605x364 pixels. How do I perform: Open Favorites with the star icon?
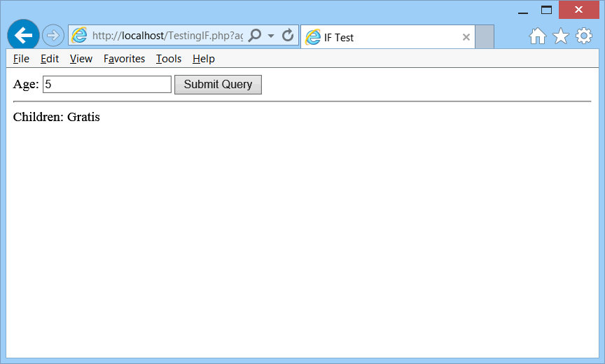tap(561, 36)
